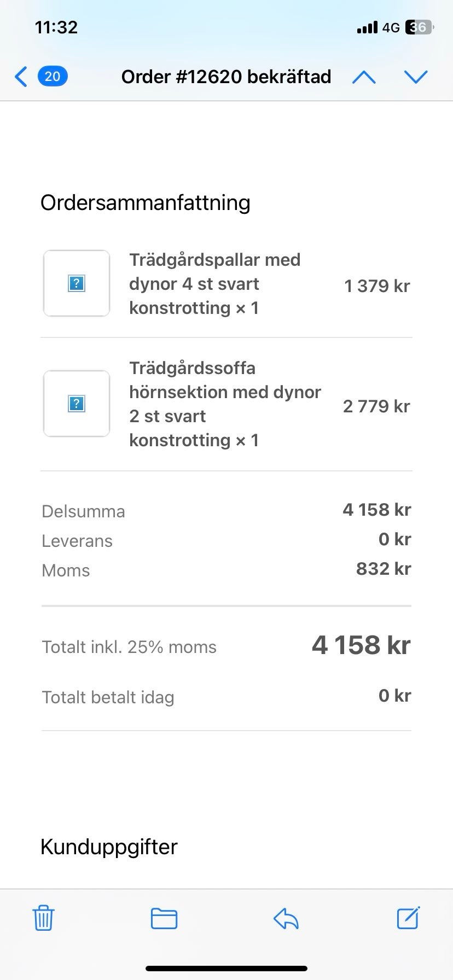Viewport: 453px width, 980px height.
Task: Go to previous message with up arrow
Action: coord(364,77)
